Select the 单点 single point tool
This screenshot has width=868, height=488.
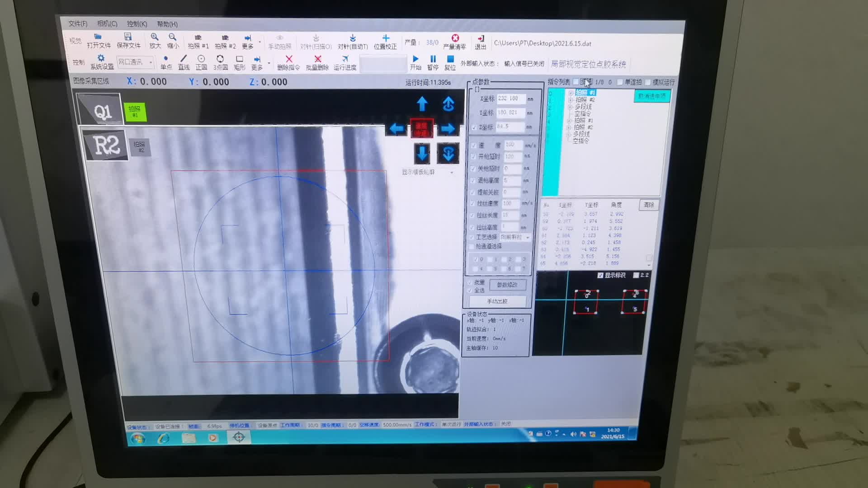(x=166, y=62)
